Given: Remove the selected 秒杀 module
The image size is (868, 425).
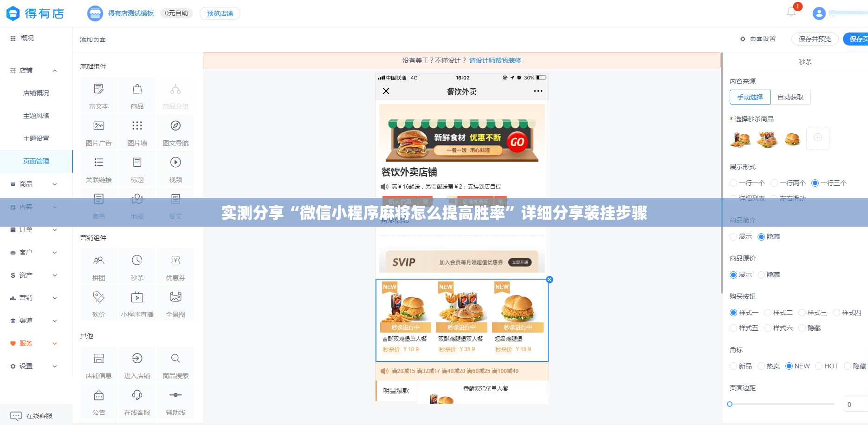Looking at the screenshot, I should tap(550, 280).
